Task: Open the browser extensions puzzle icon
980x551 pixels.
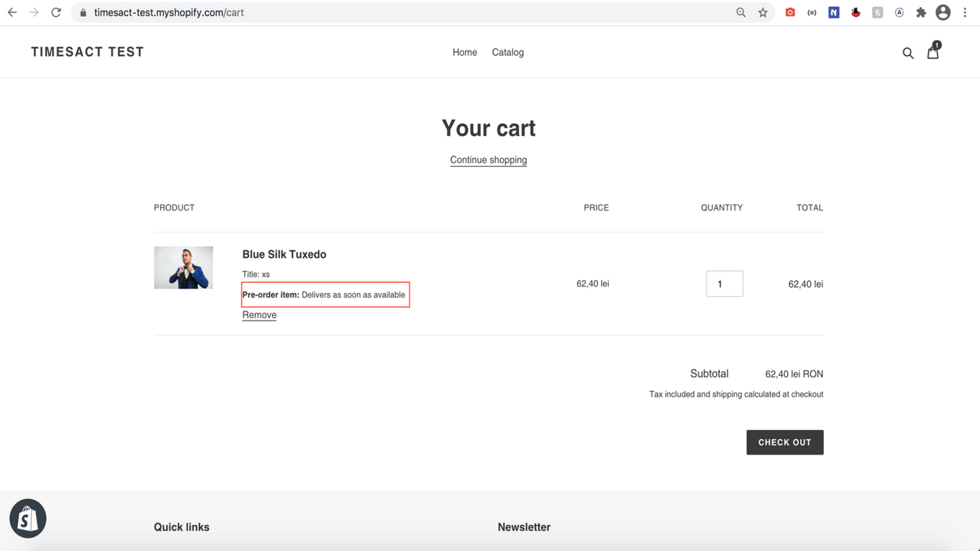Action: [921, 12]
